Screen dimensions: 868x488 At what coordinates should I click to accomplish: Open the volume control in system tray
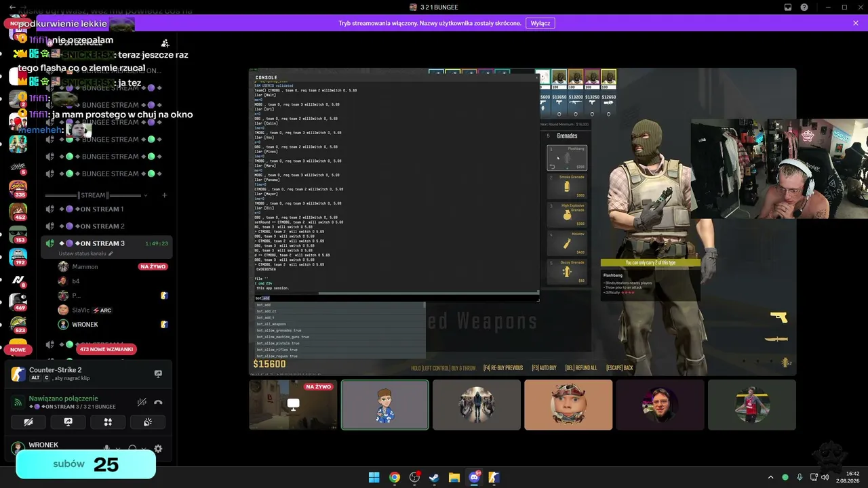pyautogui.click(x=825, y=477)
